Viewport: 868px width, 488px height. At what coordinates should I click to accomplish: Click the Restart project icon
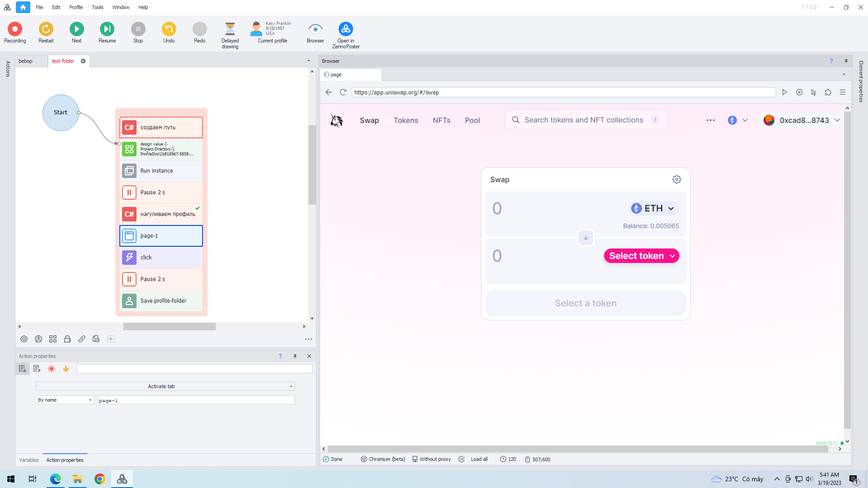(46, 29)
